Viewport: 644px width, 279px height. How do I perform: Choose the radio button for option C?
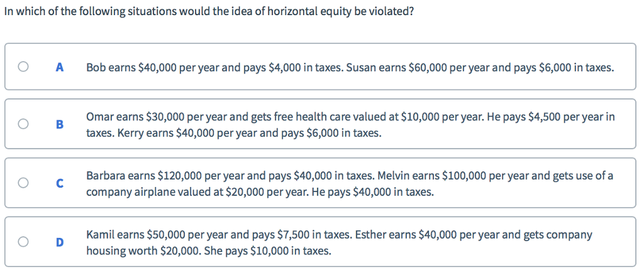[x=23, y=183]
